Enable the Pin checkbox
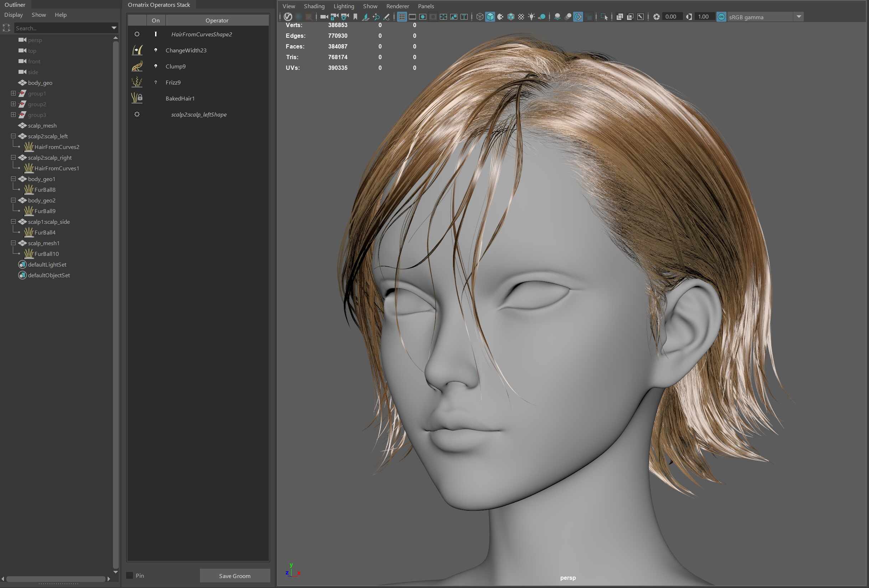 [129, 575]
